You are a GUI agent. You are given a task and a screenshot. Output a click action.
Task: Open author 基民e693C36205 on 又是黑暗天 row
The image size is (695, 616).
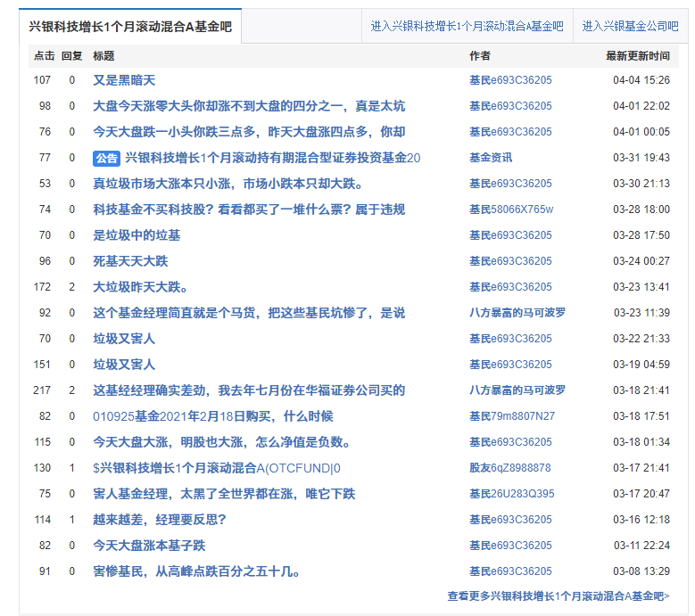pyautogui.click(x=510, y=80)
